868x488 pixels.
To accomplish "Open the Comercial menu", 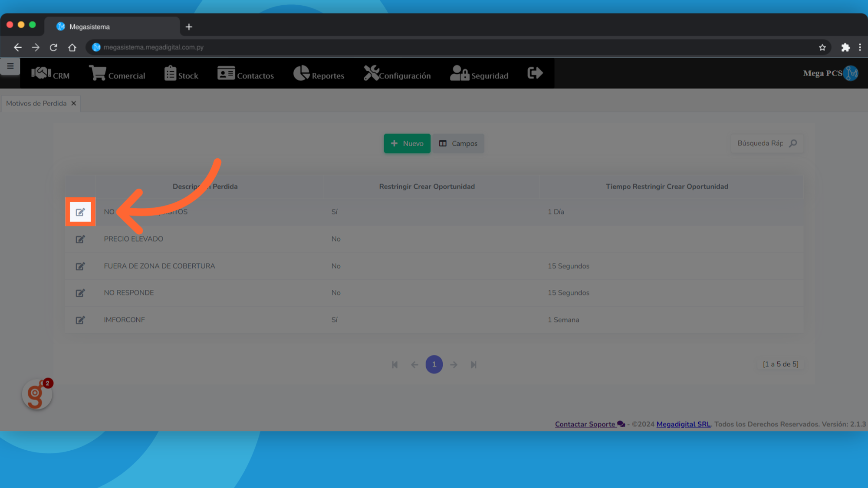I will click(117, 74).
